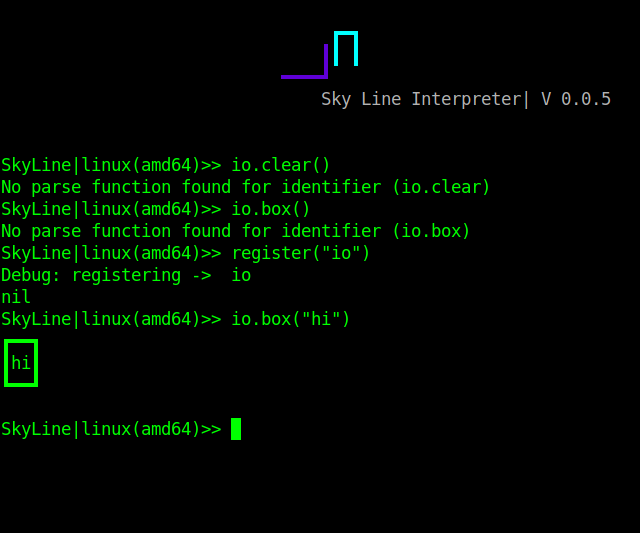
Task: Click the io.box("hi") command
Action: point(291,319)
